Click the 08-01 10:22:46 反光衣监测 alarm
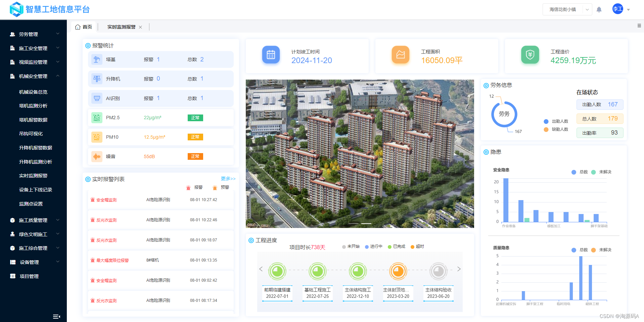644x322 pixels. (160, 220)
